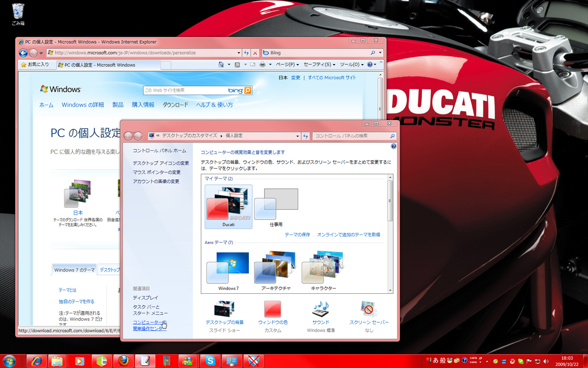Image resolution: width=588 pixels, height=368 pixels.
Task: Click the Print icon in IE command bar
Action: [262, 65]
